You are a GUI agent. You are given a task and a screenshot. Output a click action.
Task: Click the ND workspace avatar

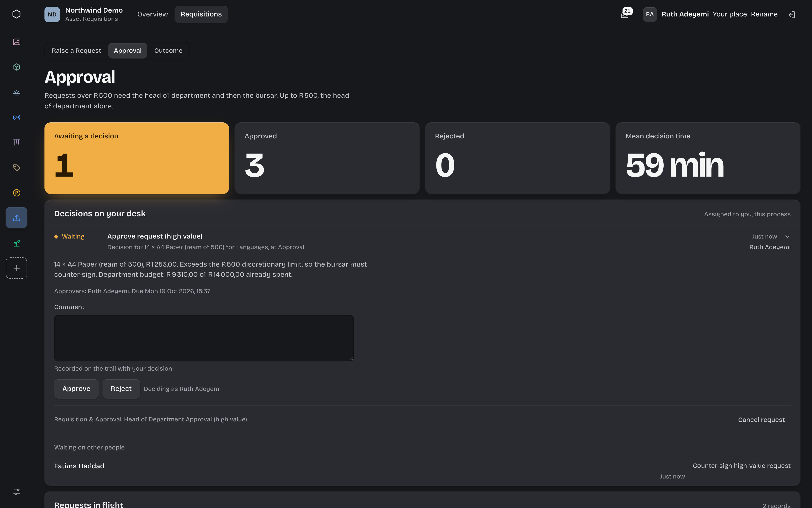(52, 15)
